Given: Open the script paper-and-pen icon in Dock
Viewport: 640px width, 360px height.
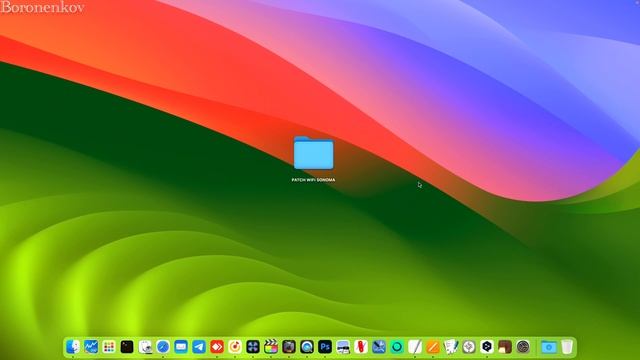Looking at the screenshot, I should [x=451, y=347].
